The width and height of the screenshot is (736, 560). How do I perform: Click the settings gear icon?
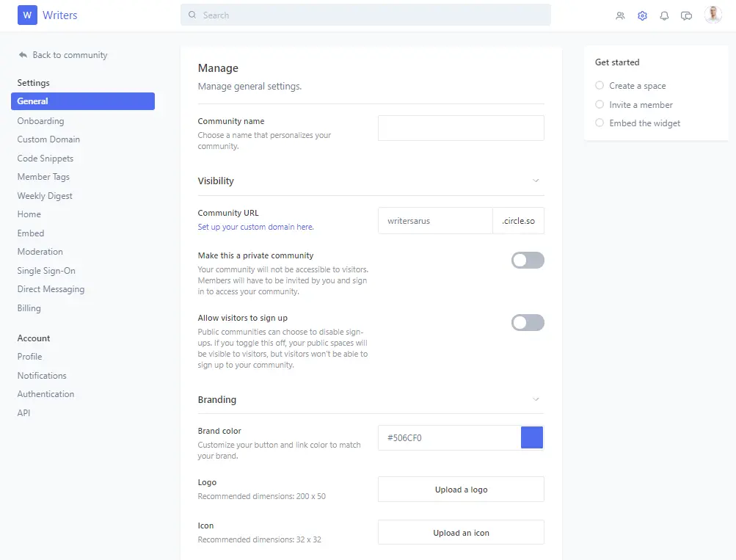click(642, 15)
